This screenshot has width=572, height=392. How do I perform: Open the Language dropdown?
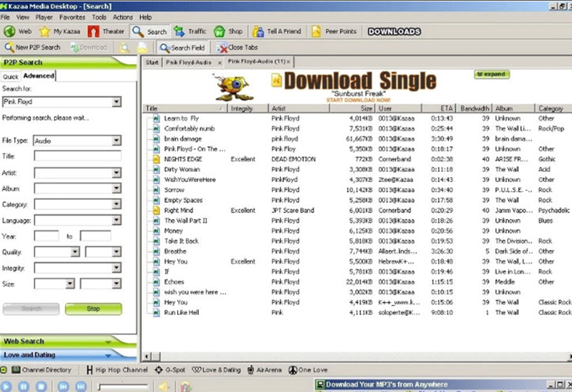coord(116,220)
